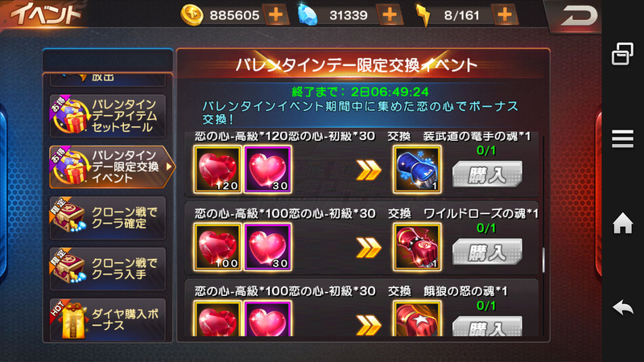The height and width of the screenshot is (362, 644).
Task: Open ダイヤ購入ボーナス event tab
Action: tap(108, 319)
